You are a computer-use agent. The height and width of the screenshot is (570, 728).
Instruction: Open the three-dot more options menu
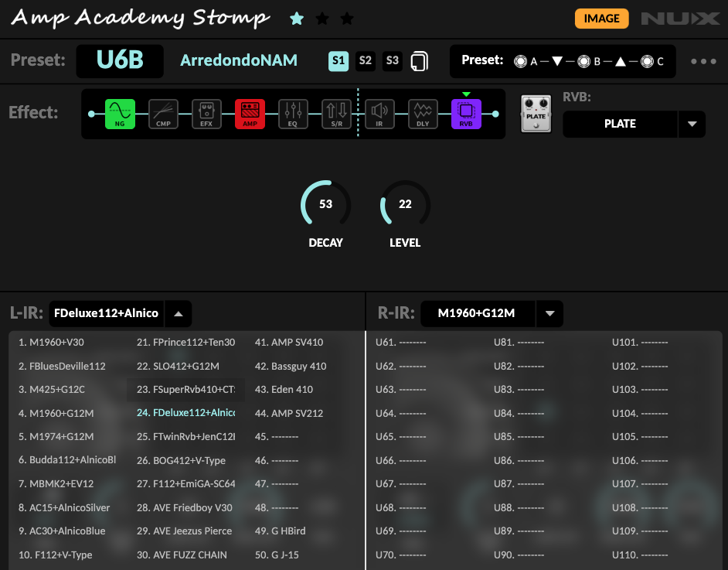tap(703, 61)
